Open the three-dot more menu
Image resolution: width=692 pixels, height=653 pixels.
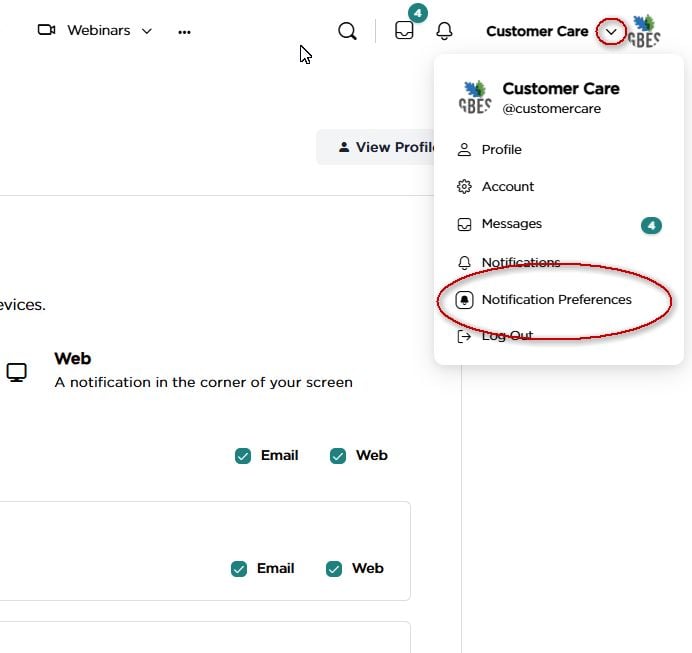[184, 32]
